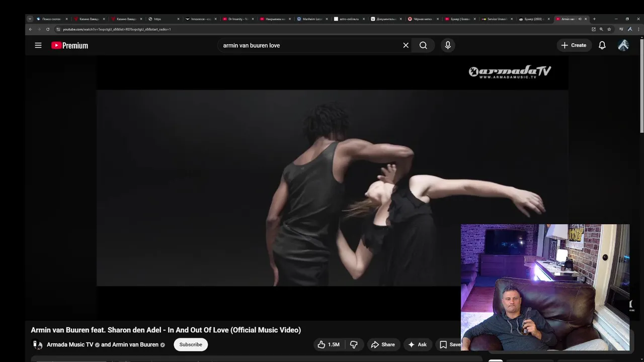Open the channel avatar next to Armada Music TV

[x=38, y=344]
